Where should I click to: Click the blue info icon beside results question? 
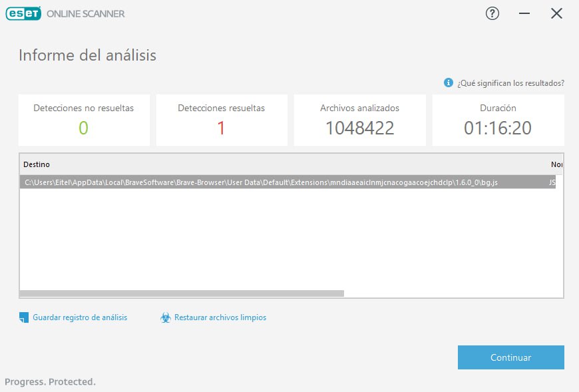449,83
